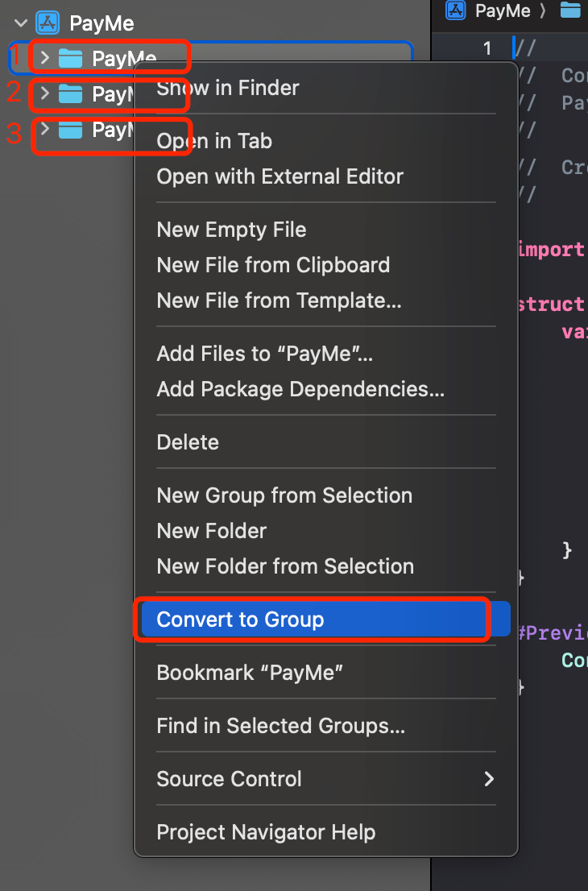Select New Empty File
Viewport: 588px width, 891px height.
pos(231,230)
